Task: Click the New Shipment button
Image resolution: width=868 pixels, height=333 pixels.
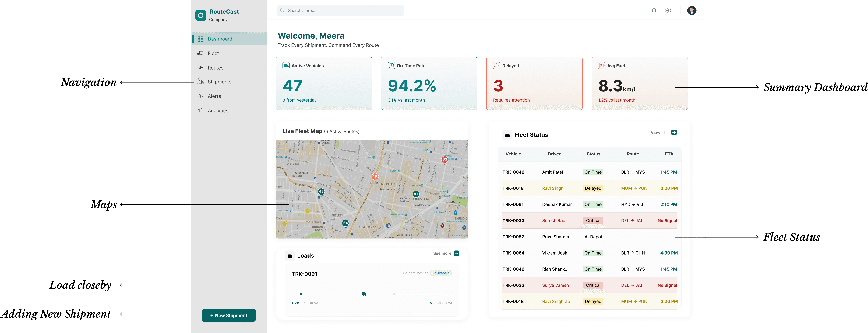Action: (228, 315)
